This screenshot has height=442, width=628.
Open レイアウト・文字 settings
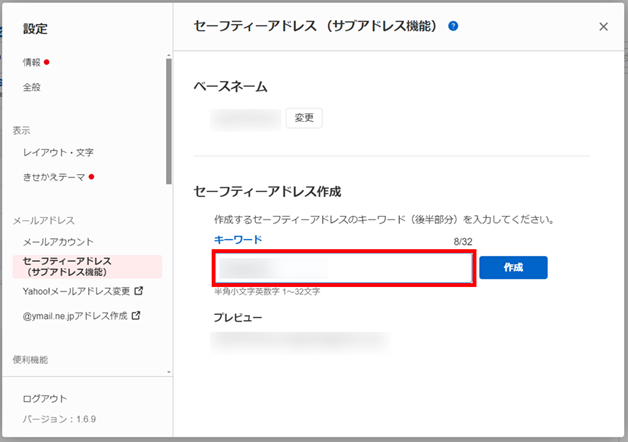pos(58,152)
